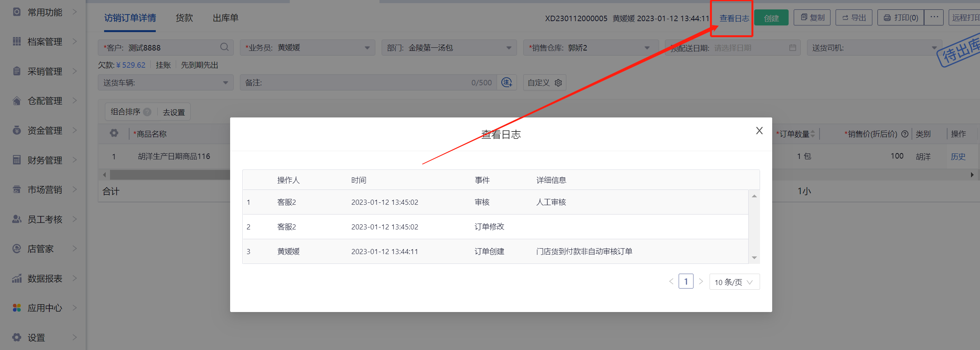Viewport: 980px width, 350px height.
Task: Click the 查看日志 link
Action: coord(734,18)
